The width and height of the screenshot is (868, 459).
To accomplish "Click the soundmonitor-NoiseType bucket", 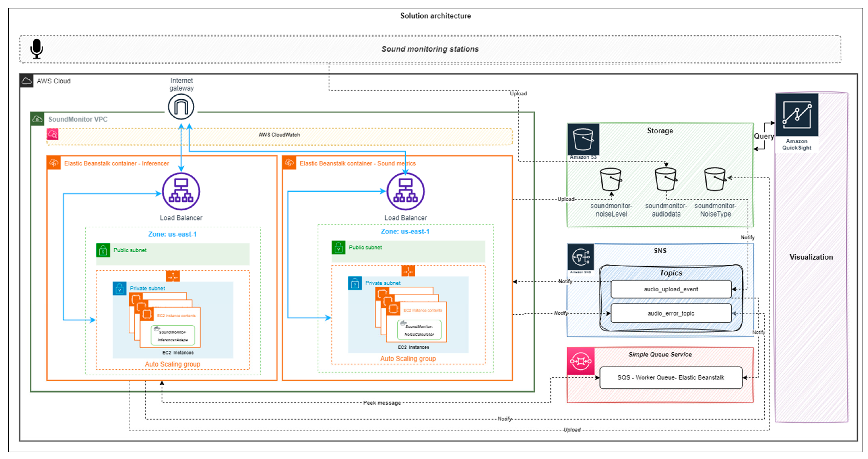I will pyautogui.click(x=715, y=179).
